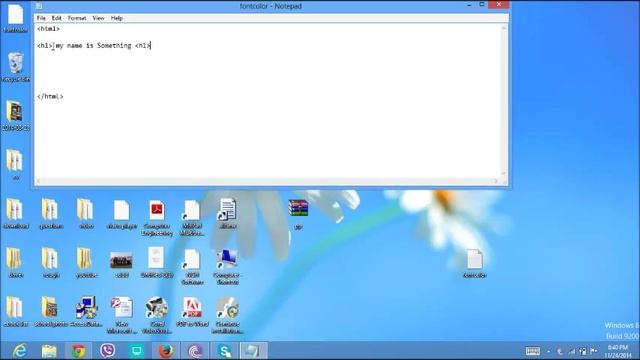This screenshot has height=360, width=640.
Task: Select the disc installer shortcut desktop icon
Action: (x=227, y=315)
